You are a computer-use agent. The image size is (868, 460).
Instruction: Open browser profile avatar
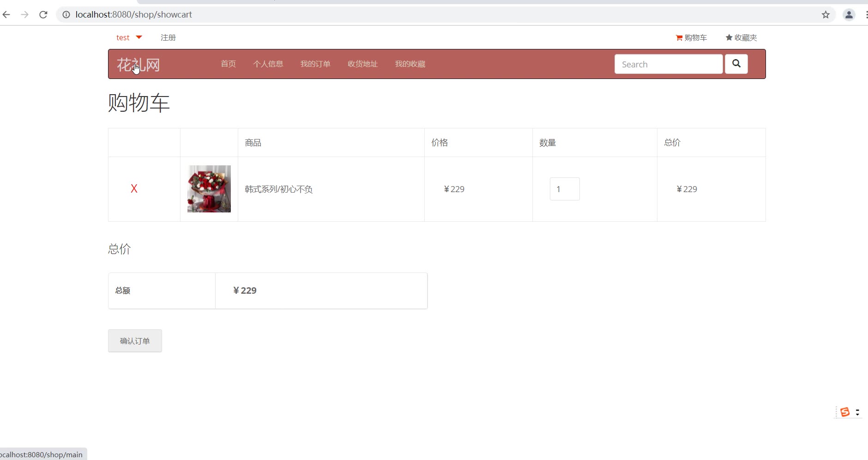tap(849, 15)
